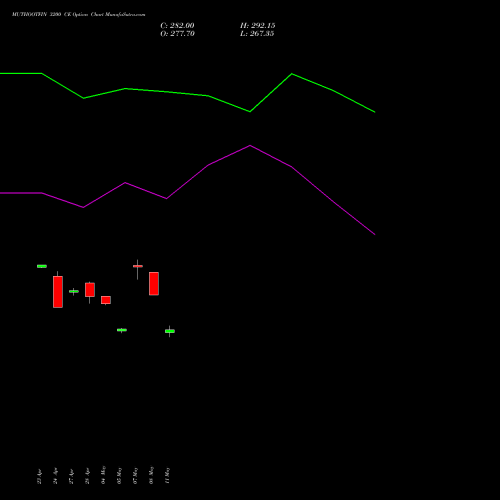The image size is (500, 500).
Task: Click the high value H: 292.15
Action: click(x=257, y=26)
